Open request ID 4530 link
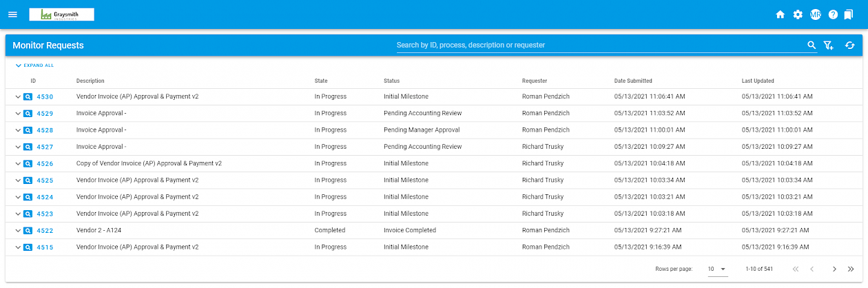The width and height of the screenshot is (868, 288). click(45, 97)
